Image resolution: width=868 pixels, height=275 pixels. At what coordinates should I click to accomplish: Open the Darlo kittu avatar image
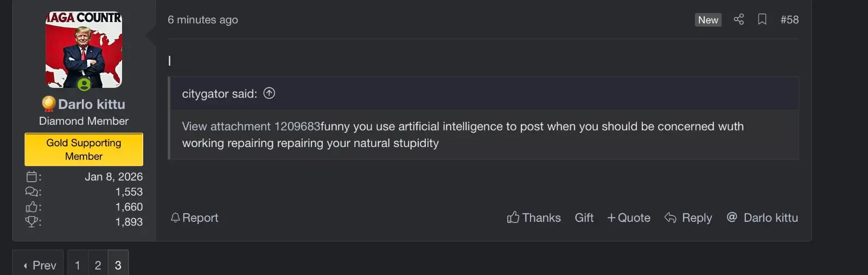tap(84, 50)
